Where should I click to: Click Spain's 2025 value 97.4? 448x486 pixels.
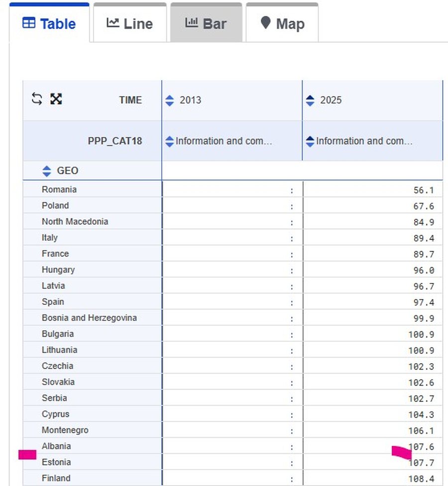pyautogui.click(x=424, y=302)
